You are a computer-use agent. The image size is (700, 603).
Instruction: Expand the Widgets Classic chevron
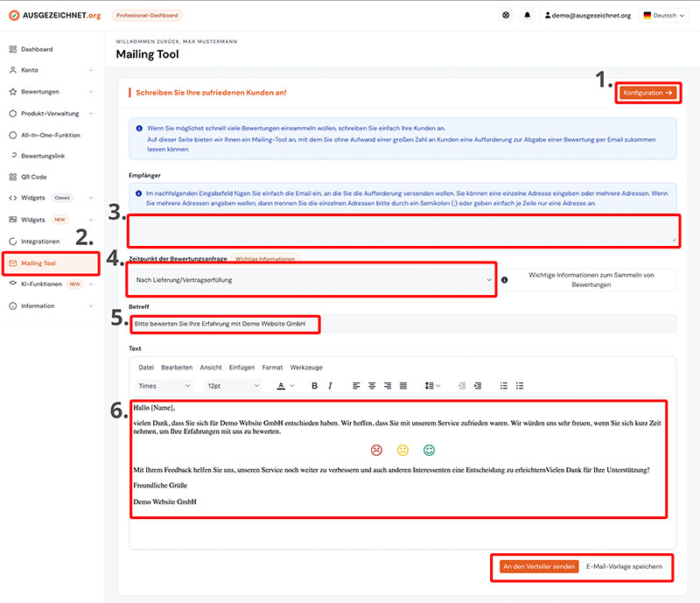(x=91, y=198)
